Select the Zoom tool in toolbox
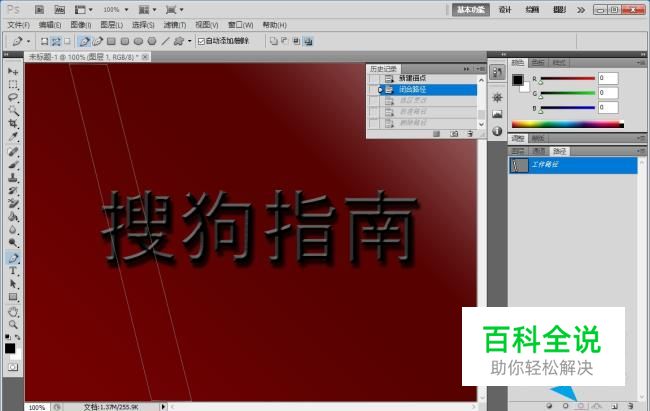 (13, 324)
